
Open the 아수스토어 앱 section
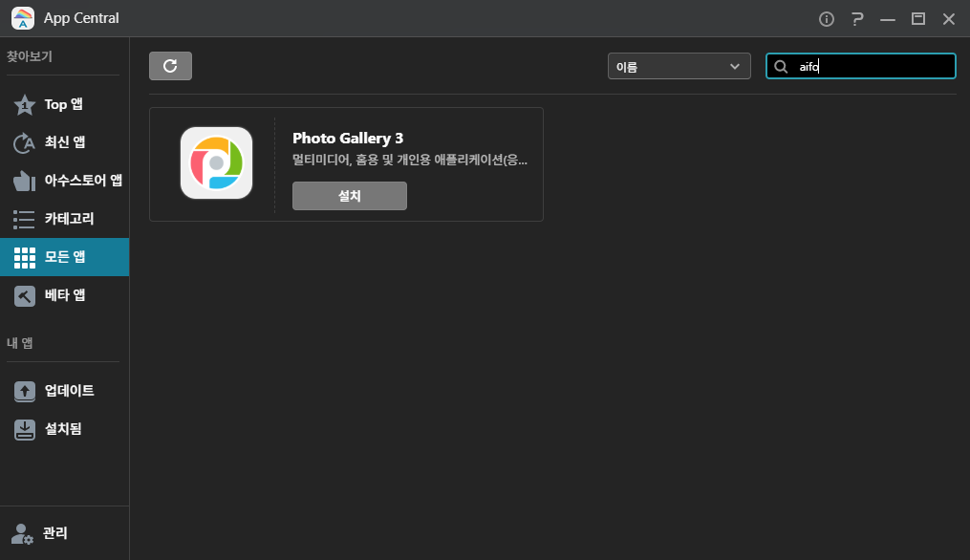[x=64, y=181]
